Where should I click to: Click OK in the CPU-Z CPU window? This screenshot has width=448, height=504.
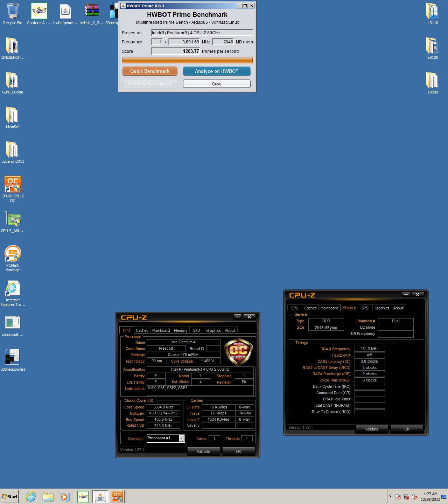238,451
